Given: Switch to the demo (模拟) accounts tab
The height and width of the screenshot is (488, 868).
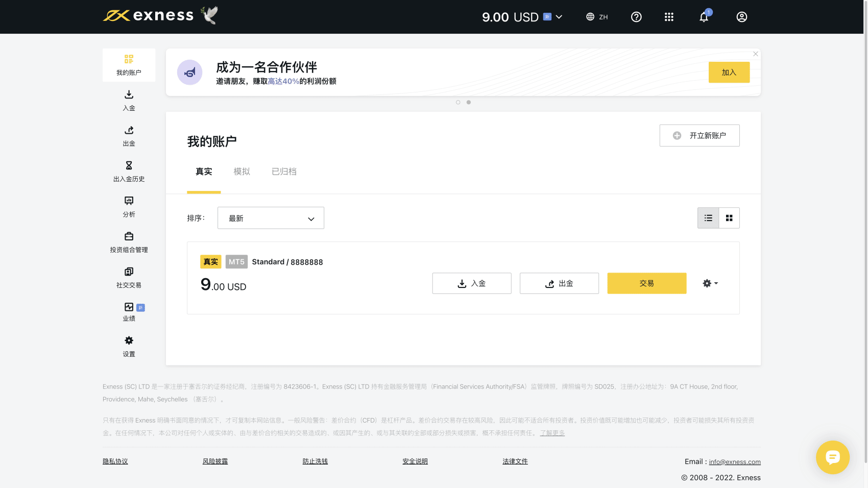Looking at the screenshot, I should point(242,172).
